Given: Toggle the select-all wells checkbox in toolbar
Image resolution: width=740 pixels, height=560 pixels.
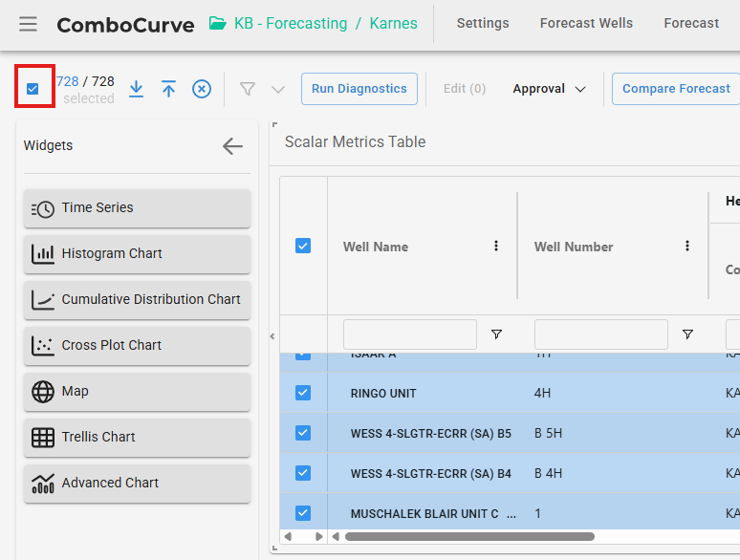Looking at the screenshot, I should (33, 89).
